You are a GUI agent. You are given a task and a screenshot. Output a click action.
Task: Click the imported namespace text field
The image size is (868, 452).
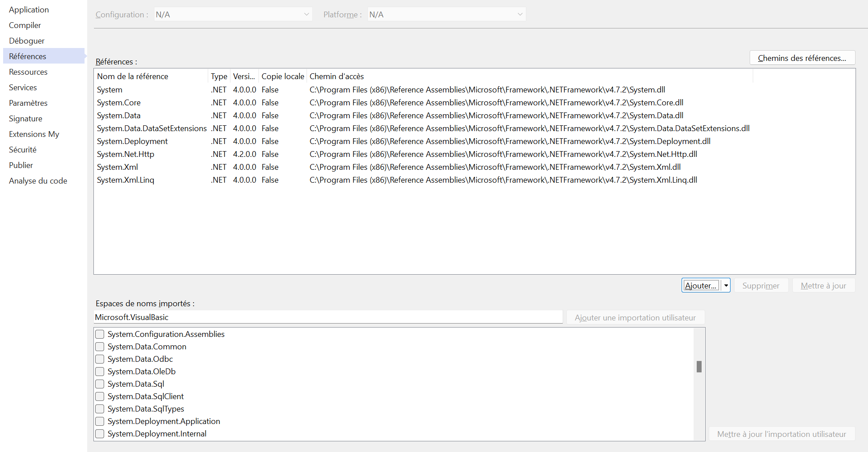pyautogui.click(x=328, y=317)
